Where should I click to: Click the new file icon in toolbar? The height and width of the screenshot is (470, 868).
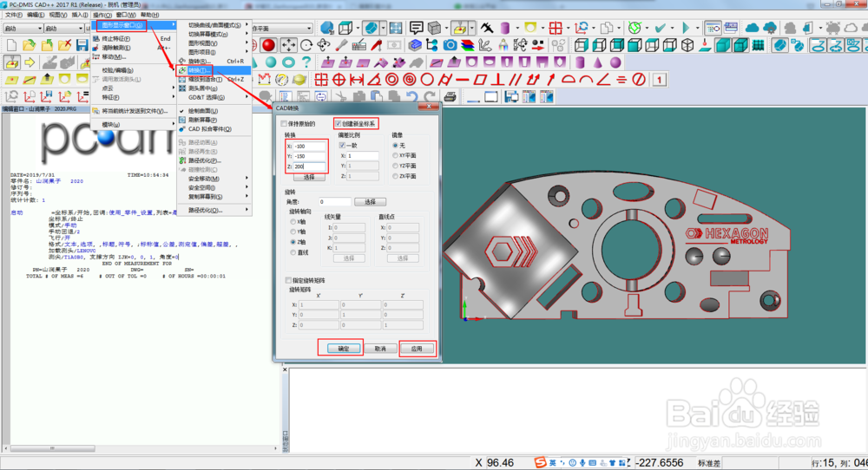pyautogui.click(x=11, y=45)
